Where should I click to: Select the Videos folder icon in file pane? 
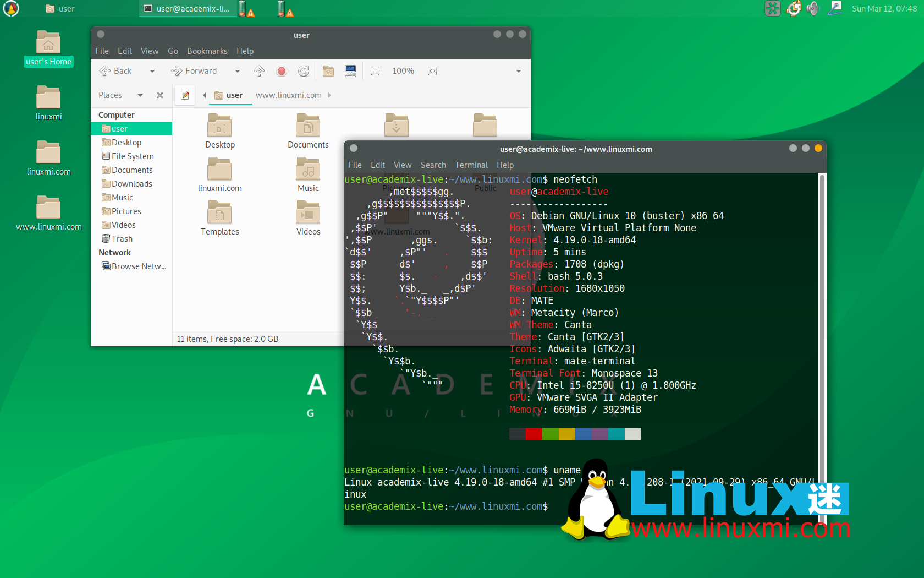pos(308,213)
